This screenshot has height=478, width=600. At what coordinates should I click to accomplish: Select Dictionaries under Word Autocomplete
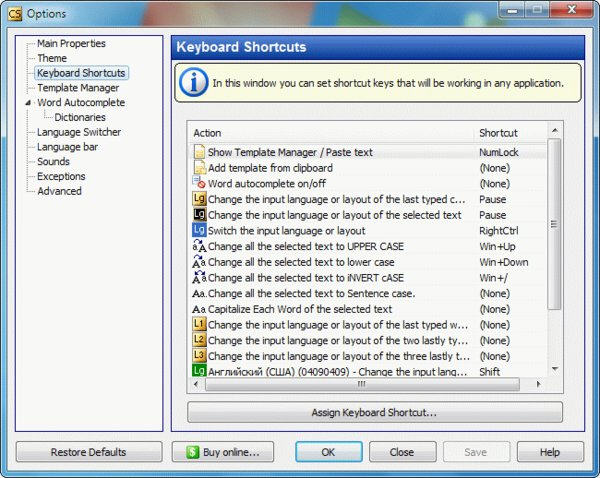(80, 117)
